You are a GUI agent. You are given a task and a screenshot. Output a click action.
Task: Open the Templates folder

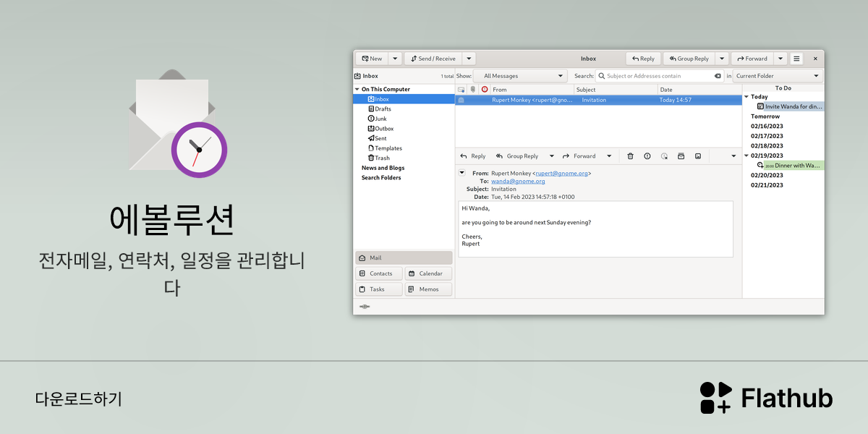(x=385, y=148)
